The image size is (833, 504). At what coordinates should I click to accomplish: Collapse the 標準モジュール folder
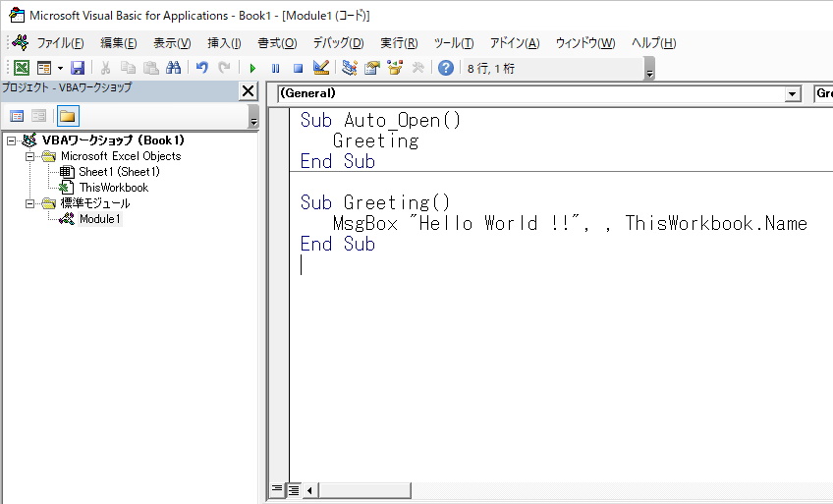[30, 203]
